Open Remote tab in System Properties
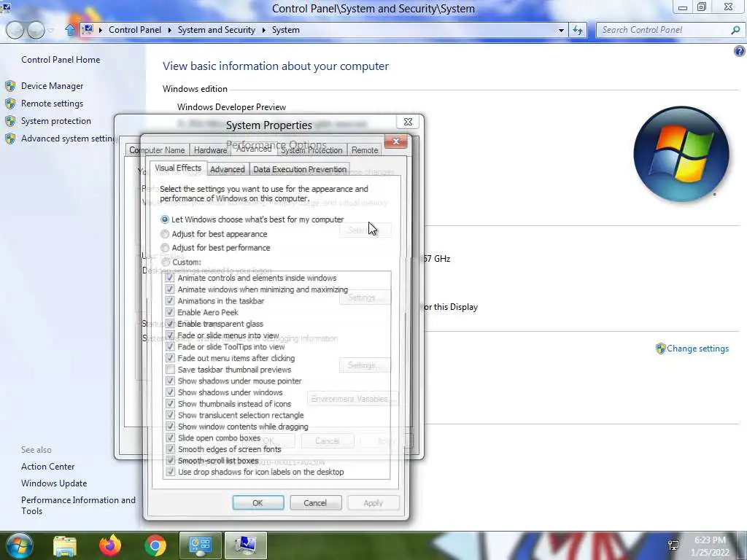The width and height of the screenshot is (747, 560). pyautogui.click(x=365, y=150)
